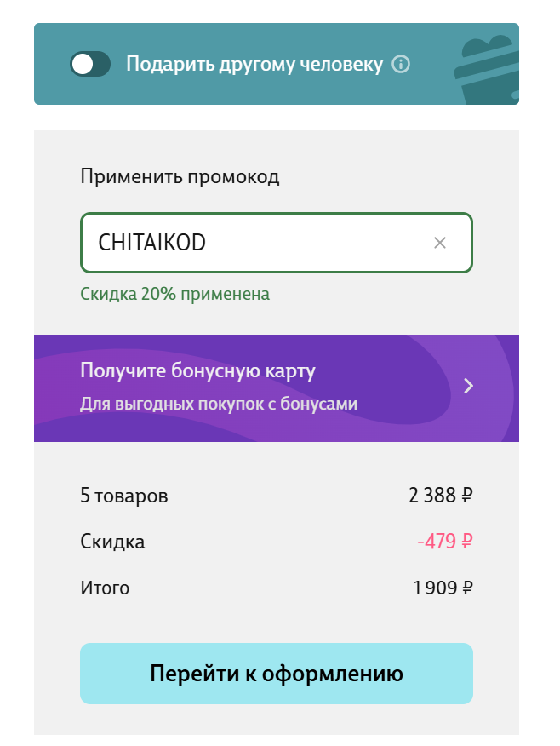Image resolution: width=560 pixels, height=746 pixels.
Task: Clear the promo code using the × icon
Action: (440, 243)
